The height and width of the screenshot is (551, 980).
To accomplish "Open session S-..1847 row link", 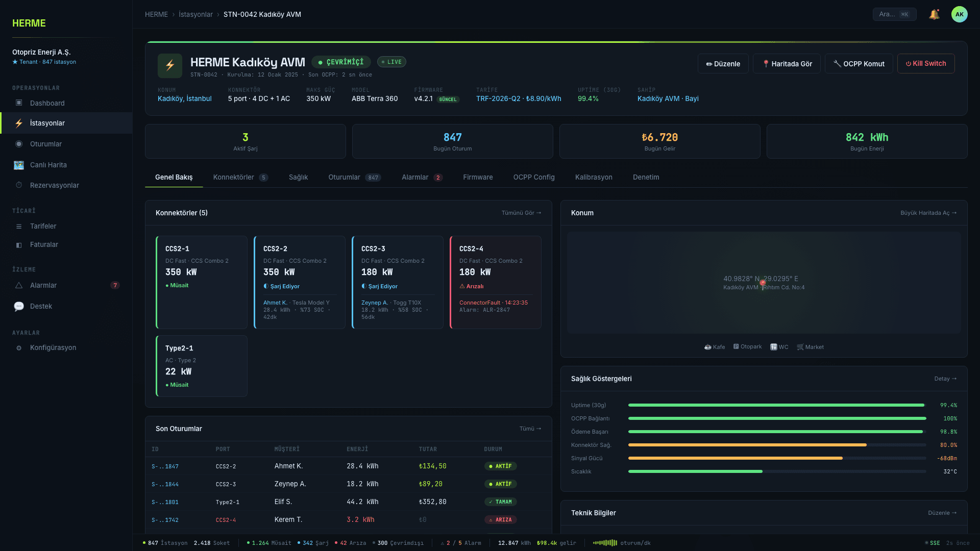I will [165, 466].
